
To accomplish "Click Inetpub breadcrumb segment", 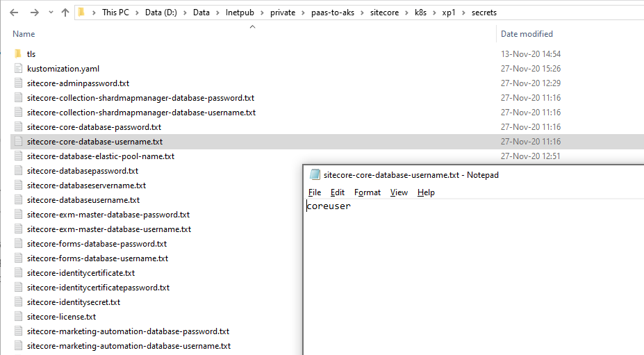I will point(240,13).
